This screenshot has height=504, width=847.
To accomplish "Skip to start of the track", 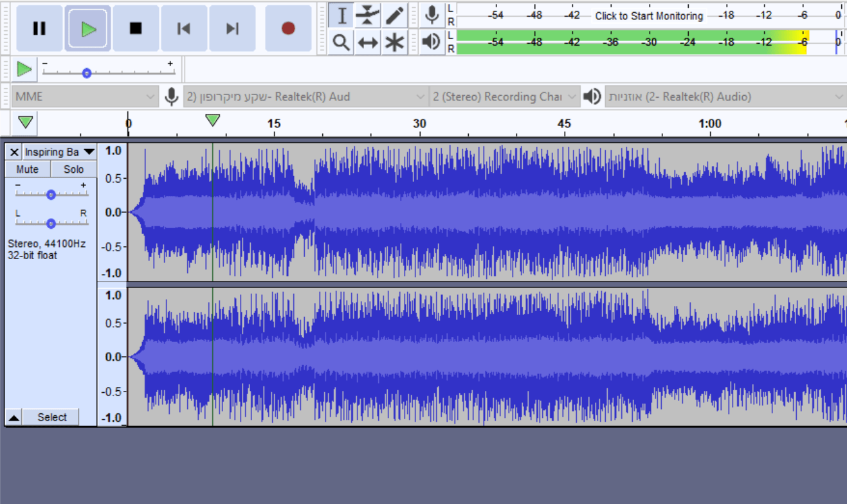I will point(184,28).
